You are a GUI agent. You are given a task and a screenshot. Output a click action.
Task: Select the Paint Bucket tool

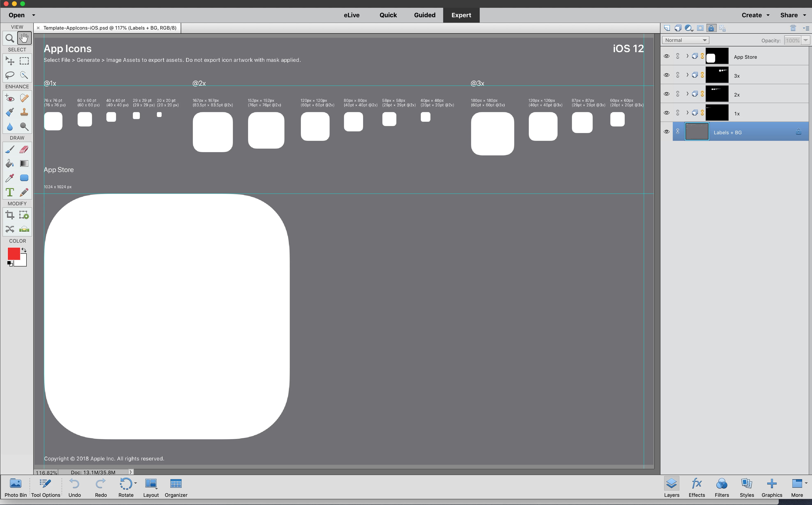coord(10,163)
